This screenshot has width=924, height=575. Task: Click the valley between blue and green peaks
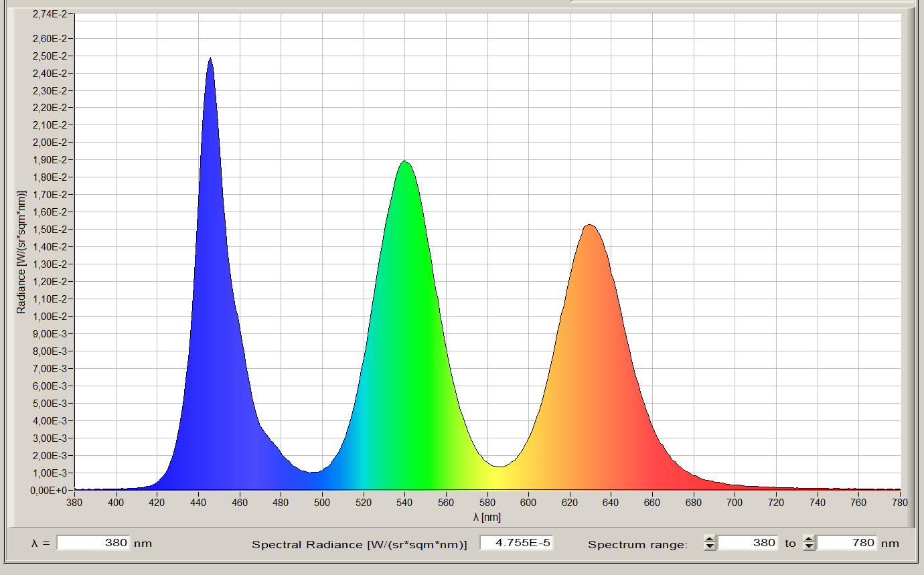(x=313, y=471)
